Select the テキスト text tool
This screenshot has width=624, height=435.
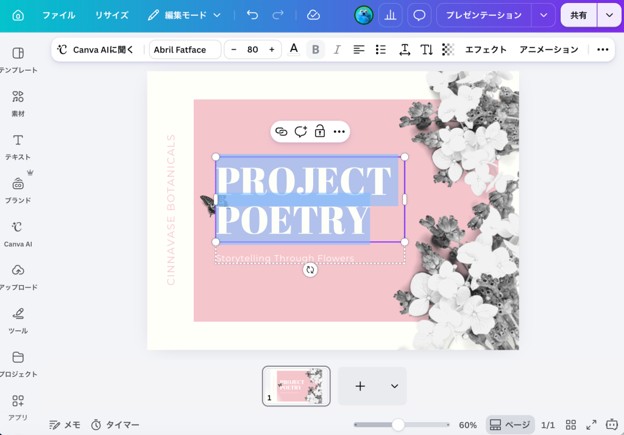click(x=18, y=147)
